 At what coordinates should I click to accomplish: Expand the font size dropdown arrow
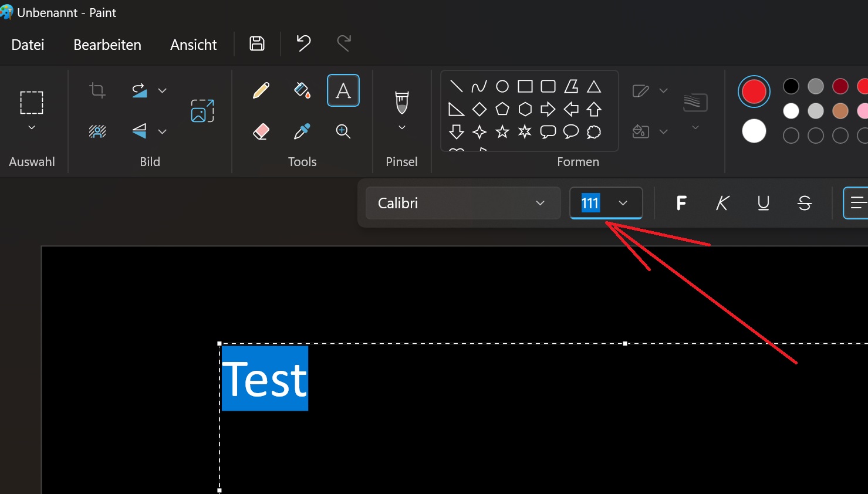point(623,203)
